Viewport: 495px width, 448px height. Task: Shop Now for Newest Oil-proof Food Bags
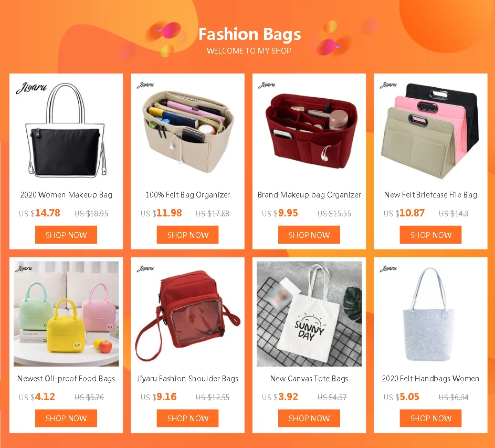coord(66,418)
